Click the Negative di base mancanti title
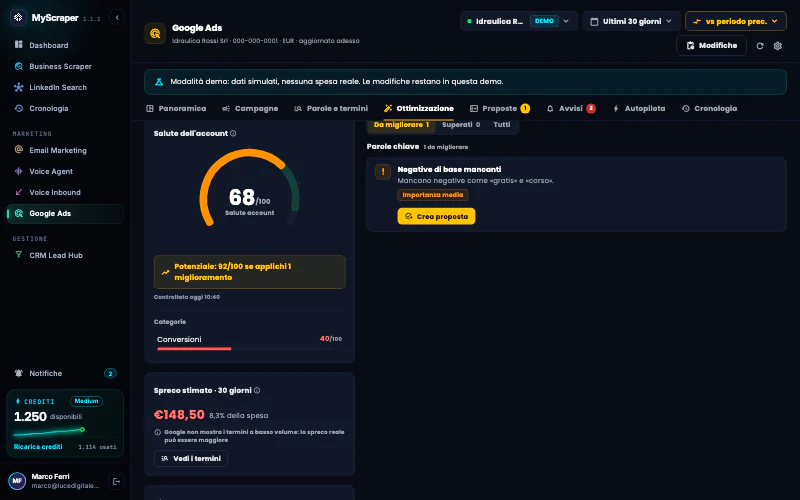800x500 pixels. click(449, 169)
